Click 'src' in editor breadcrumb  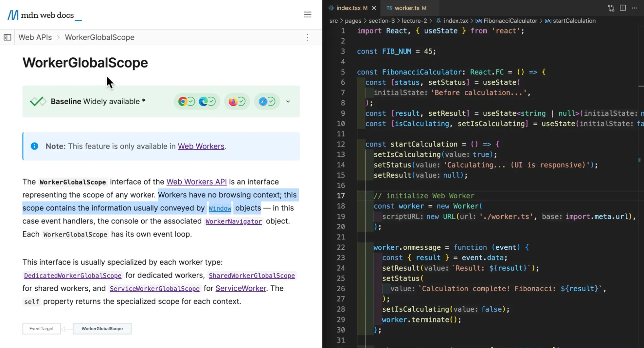click(333, 21)
